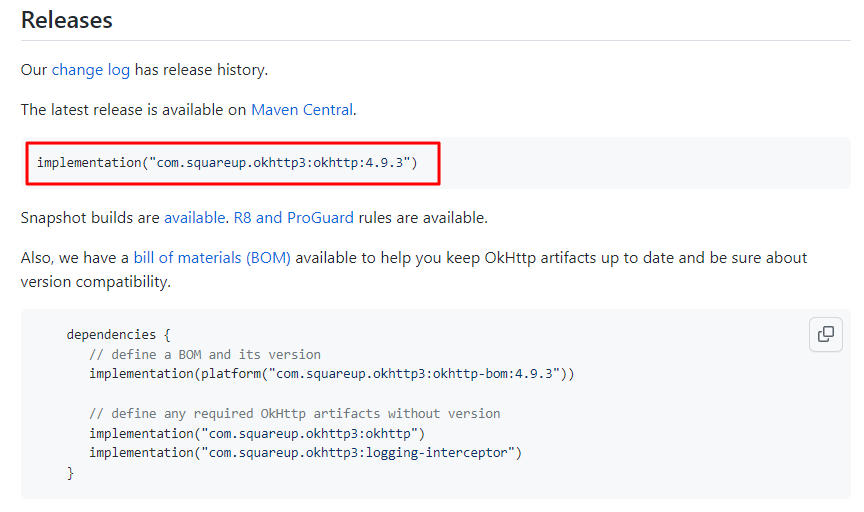Screen dimensions: 864x512
Task: Click the 'version compatibility.' text
Action: (x=96, y=282)
